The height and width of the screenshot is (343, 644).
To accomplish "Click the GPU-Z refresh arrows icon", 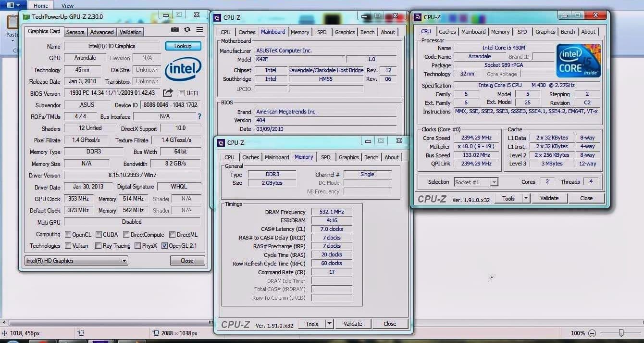I will [187, 30].
